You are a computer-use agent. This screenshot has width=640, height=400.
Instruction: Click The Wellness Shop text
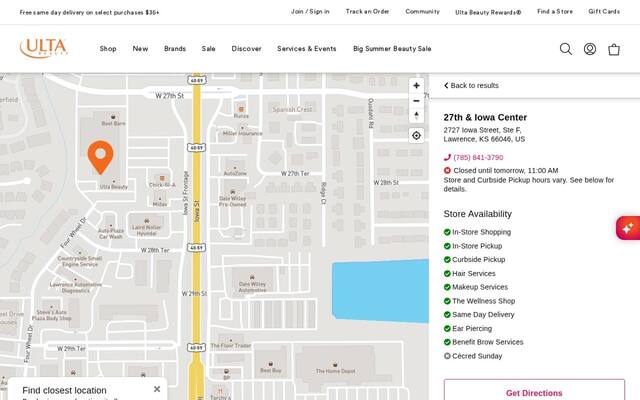484,301
